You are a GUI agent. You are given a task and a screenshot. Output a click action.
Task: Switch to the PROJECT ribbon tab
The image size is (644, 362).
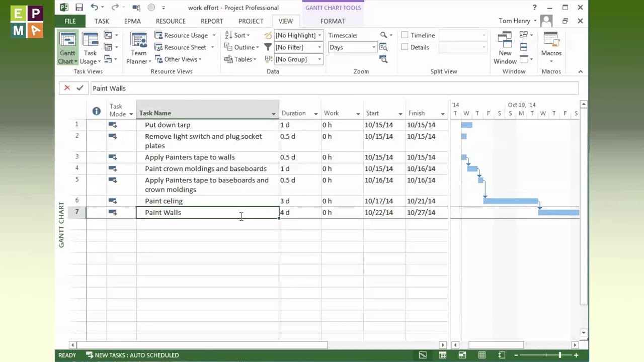(x=251, y=21)
